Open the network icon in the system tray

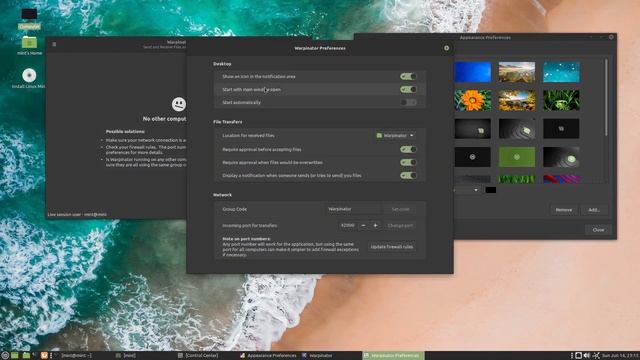596,356
